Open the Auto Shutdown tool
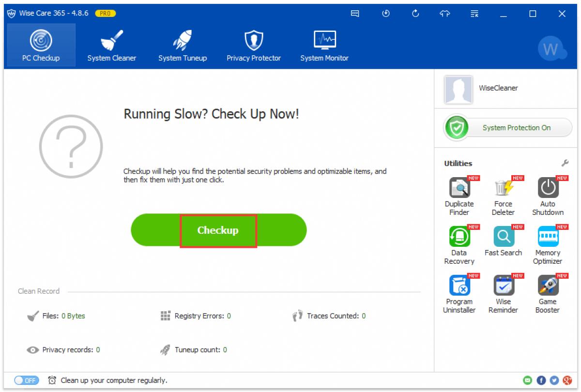 click(x=547, y=190)
